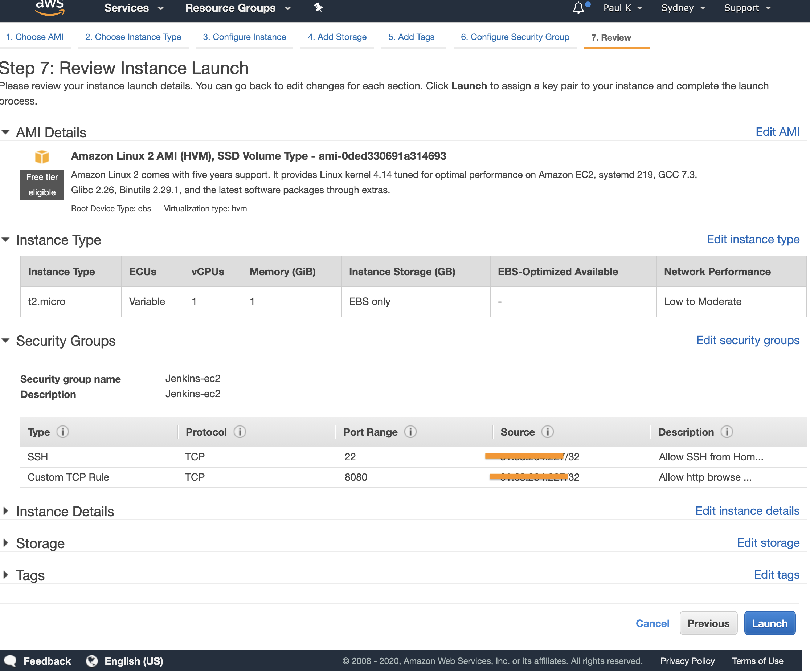The height and width of the screenshot is (672, 810).
Task: Change language from English (US)
Action: click(x=134, y=661)
